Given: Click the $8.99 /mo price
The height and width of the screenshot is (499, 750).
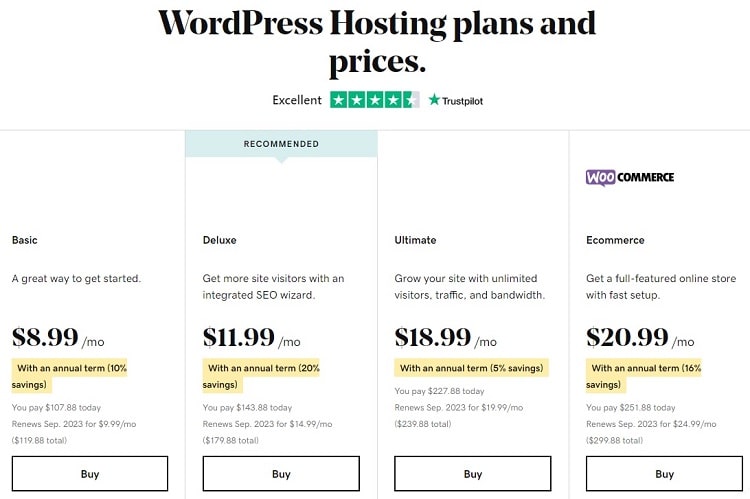Looking at the screenshot, I should coord(58,337).
